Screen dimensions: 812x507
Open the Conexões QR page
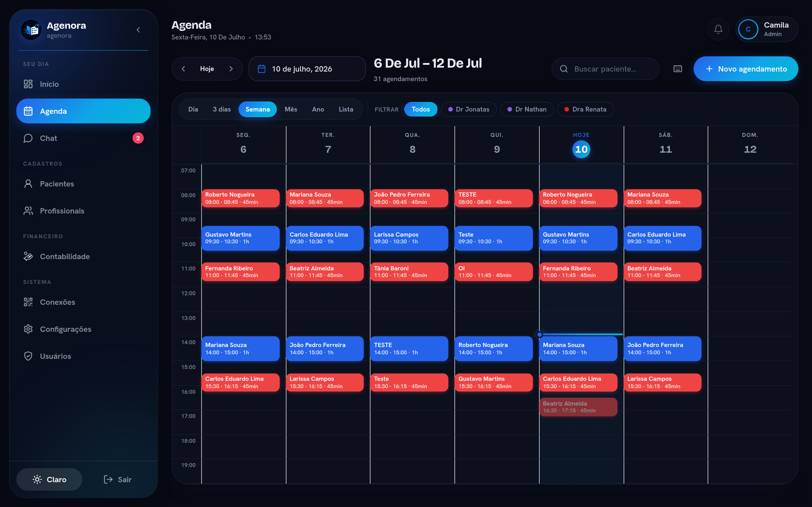pyautogui.click(x=83, y=302)
